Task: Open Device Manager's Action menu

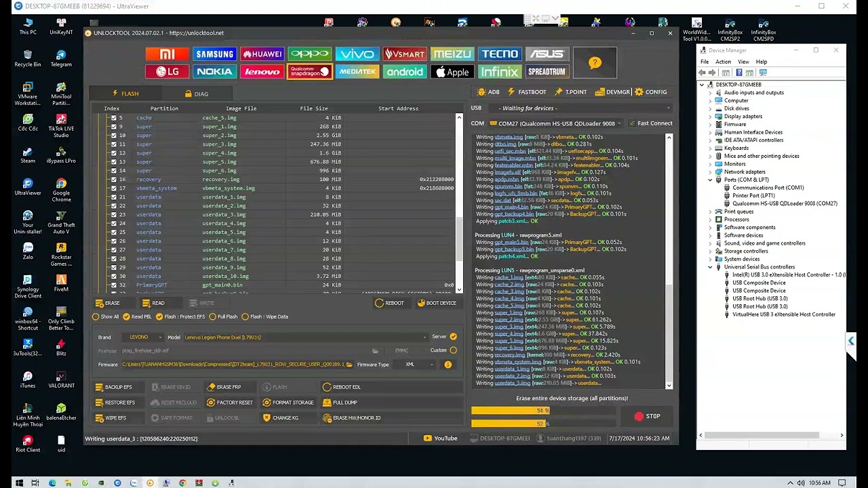Action: tap(724, 62)
